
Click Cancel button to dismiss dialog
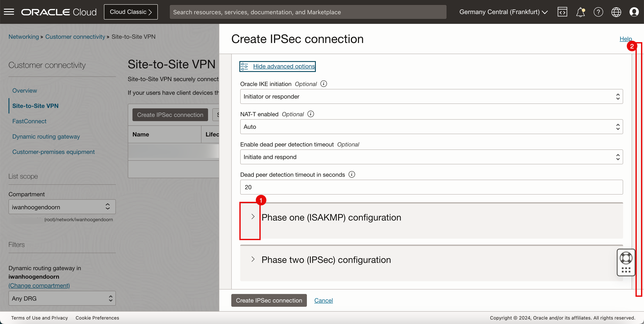(324, 300)
